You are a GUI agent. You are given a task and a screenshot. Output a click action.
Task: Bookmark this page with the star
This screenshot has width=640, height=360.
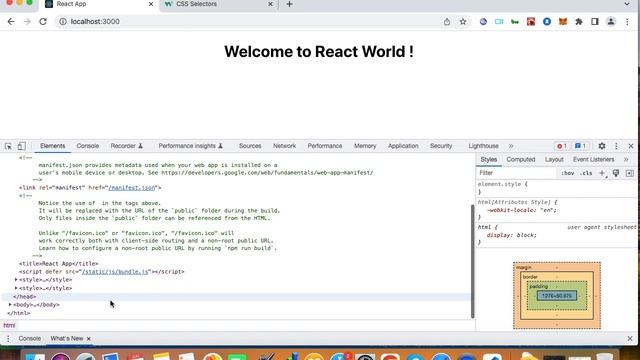463,22
